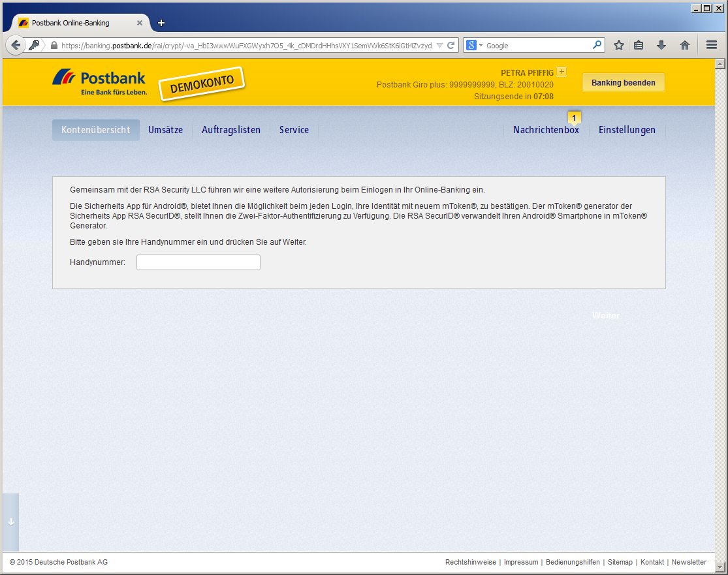Click the address bar URL
Viewport: 728px width, 575px height.
pyautogui.click(x=246, y=46)
